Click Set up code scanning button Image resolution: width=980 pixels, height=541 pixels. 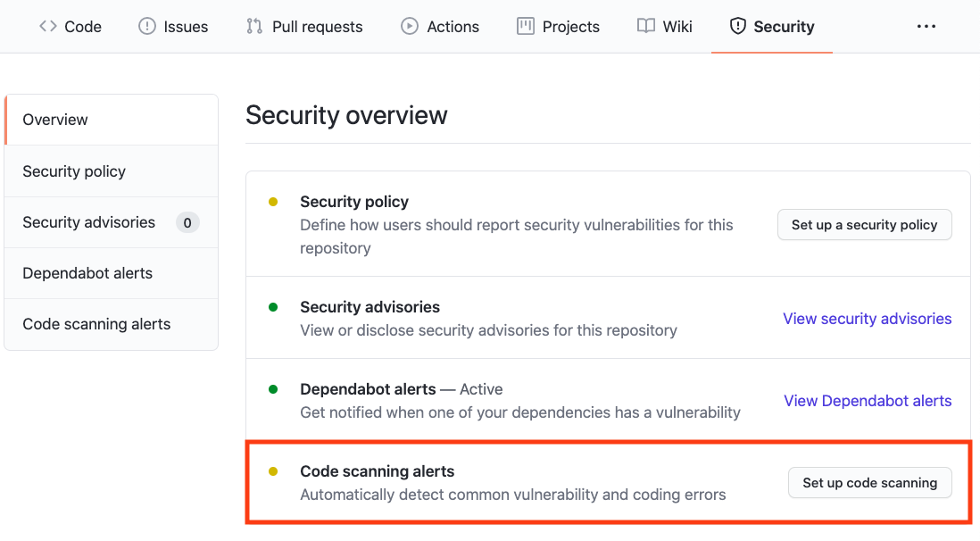[870, 483]
